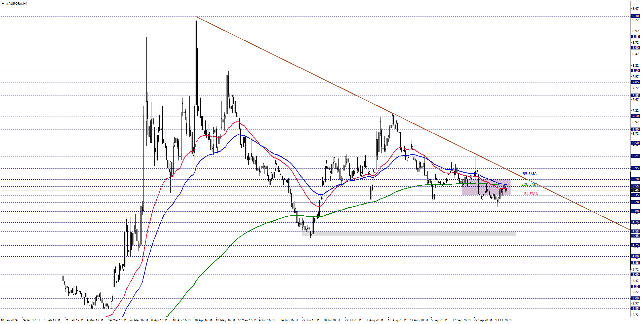Click the 8.10 price level label
Viewport: 644px width, 324px height.
click(635, 71)
